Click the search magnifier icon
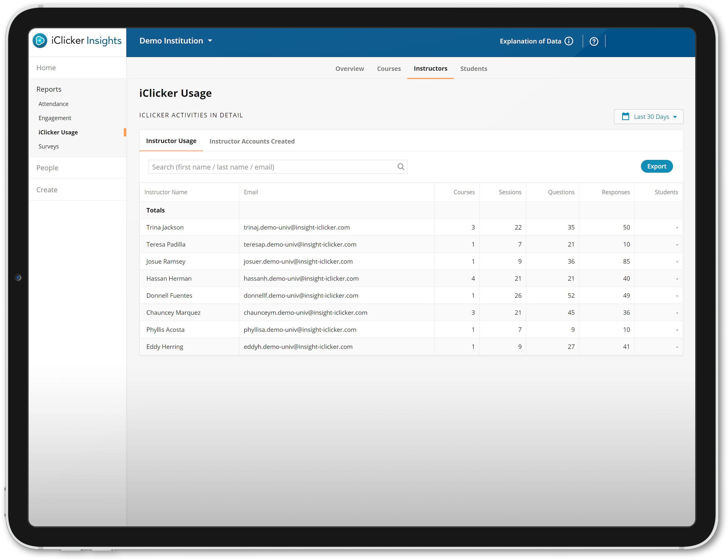Image resolution: width=728 pixels, height=560 pixels. tap(401, 167)
